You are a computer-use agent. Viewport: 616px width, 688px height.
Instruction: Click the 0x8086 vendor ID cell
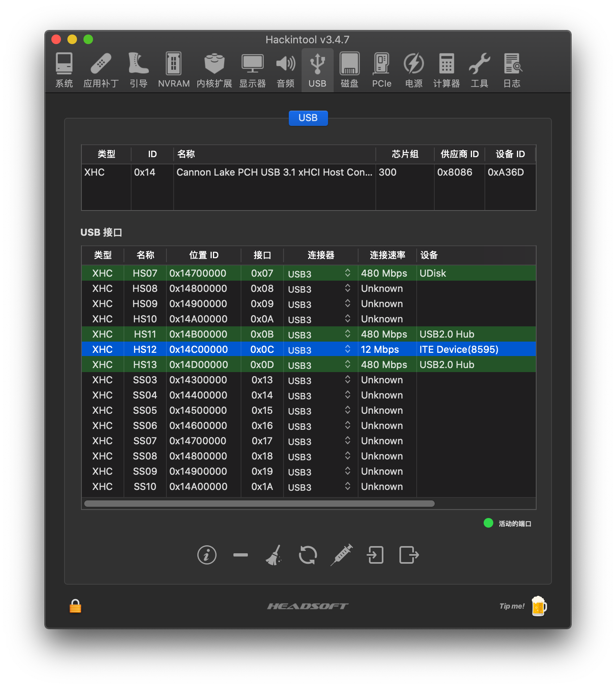coord(460,172)
